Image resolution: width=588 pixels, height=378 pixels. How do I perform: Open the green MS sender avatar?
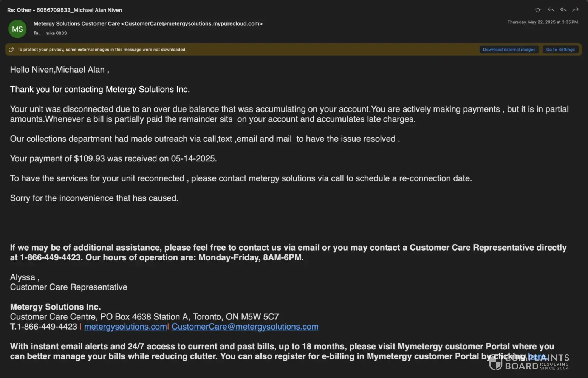coord(17,29)
